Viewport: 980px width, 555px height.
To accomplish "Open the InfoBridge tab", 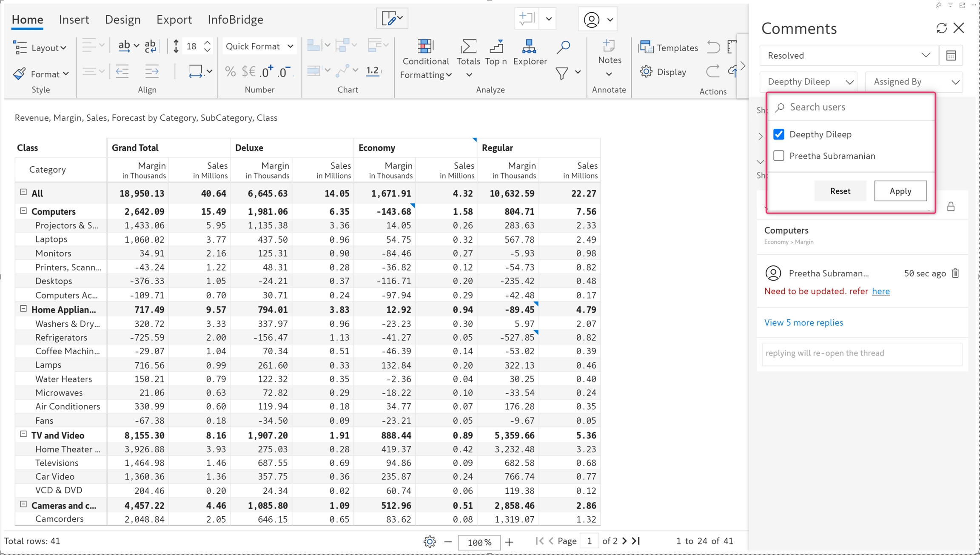I will [x=235, y=20].
